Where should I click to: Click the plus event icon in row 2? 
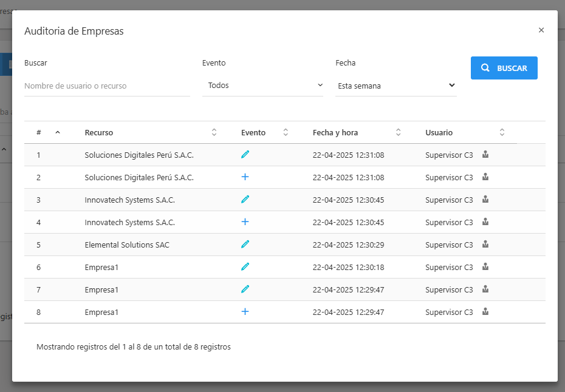[x=245, y=177]
